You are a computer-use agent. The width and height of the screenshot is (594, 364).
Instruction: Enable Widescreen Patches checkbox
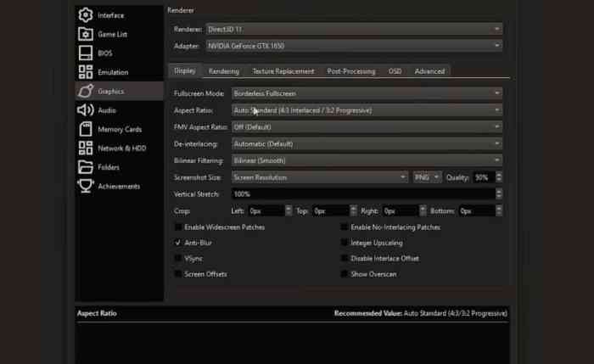point(177,227)
